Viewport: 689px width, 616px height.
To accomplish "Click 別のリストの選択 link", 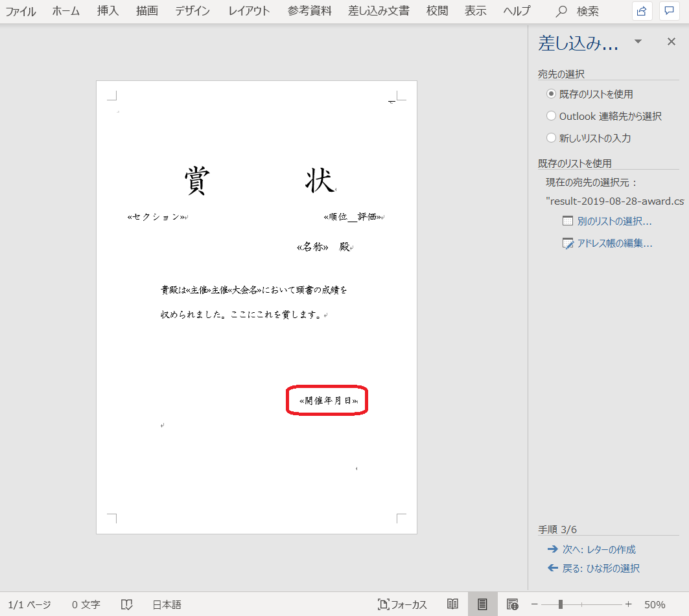I will pyautogui.click(x=614, y=222).
